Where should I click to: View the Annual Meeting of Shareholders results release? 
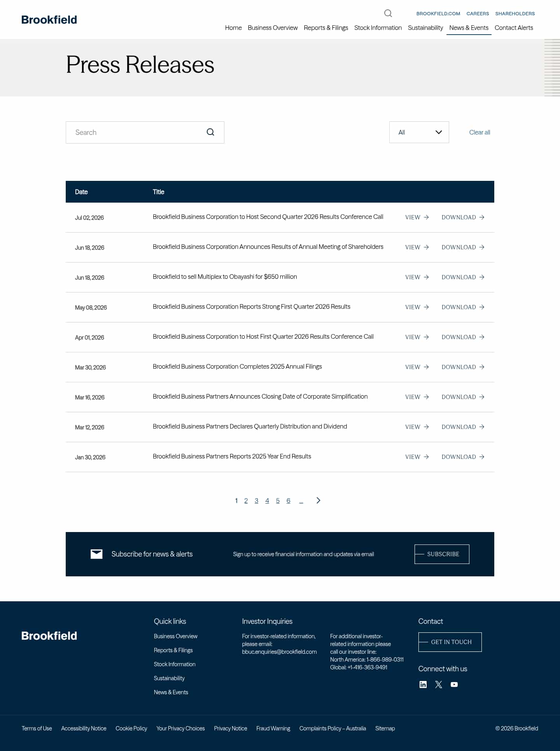coord(417,247)
